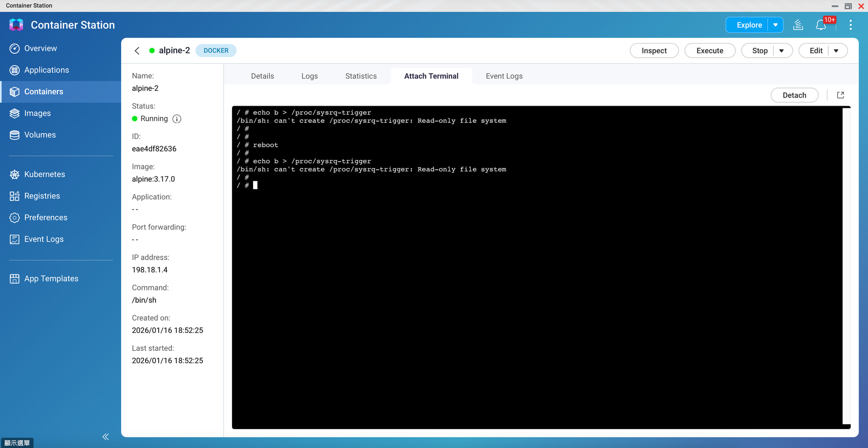Click inside the terminal at the cursor prompt
Screen dimensions: 868x448
coord(255,186)
